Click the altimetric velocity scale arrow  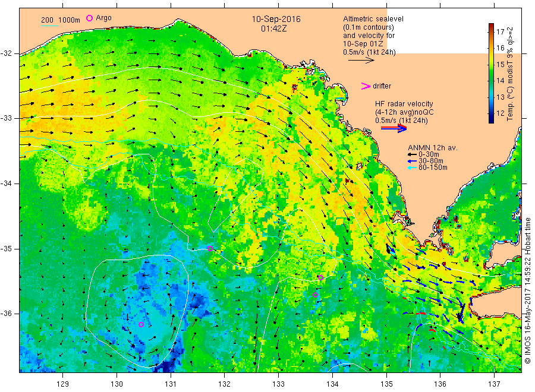361,61
